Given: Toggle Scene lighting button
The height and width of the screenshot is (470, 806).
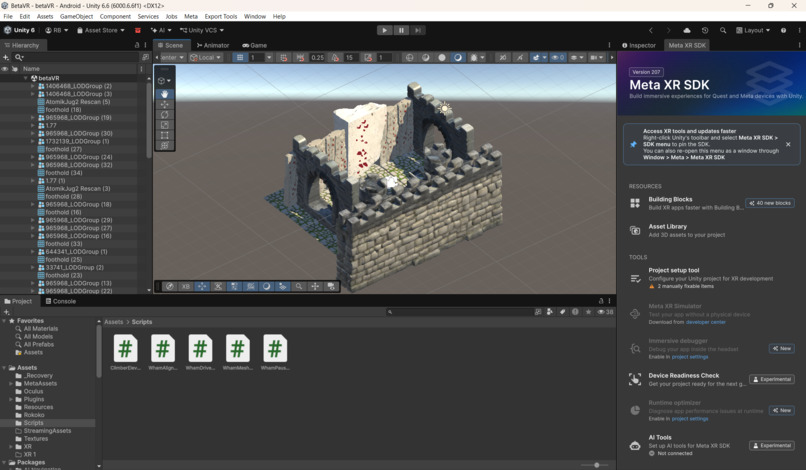Looking at the screenshot, I should coord(520,58).
